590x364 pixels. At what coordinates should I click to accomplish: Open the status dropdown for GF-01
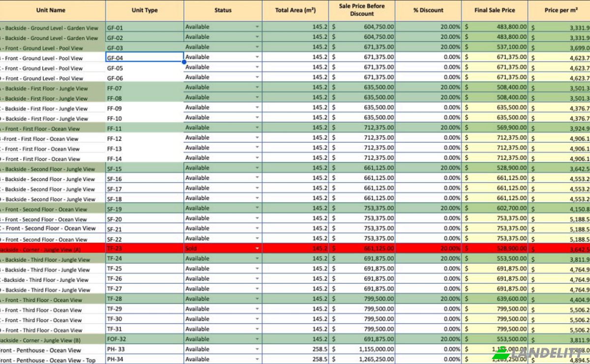257,27
